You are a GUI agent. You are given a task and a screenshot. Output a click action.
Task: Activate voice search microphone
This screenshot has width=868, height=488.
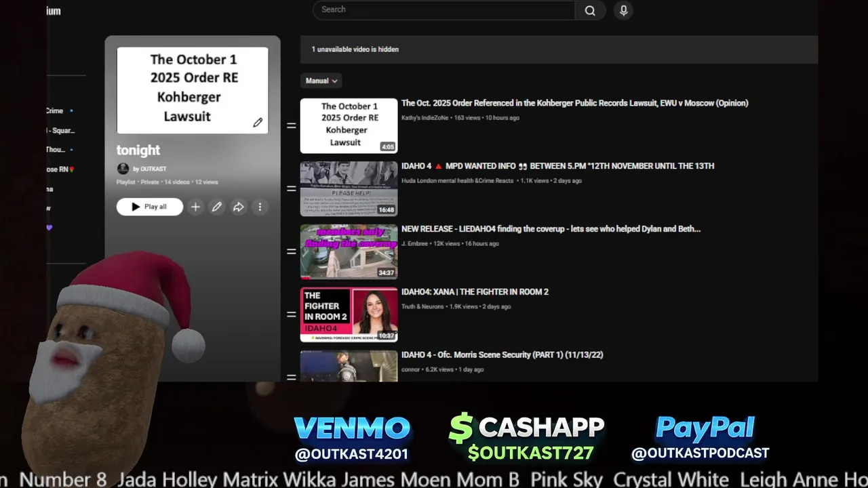(623, 10)
